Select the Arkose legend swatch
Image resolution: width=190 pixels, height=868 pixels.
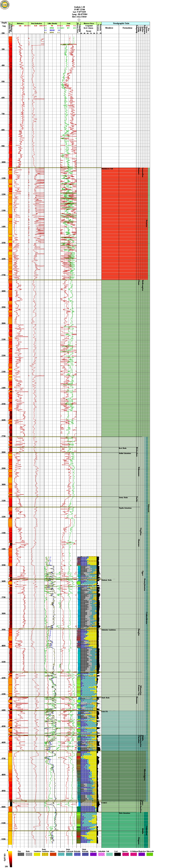click(53, 854)
